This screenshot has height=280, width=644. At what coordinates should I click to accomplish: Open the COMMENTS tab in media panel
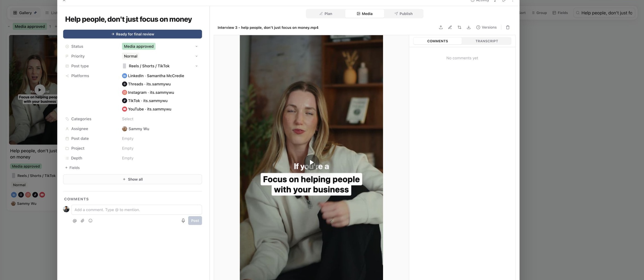click(x=437, y=41)
